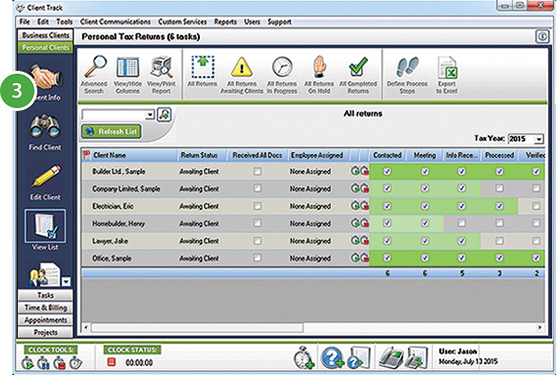Viewport: 558px width, 376px height.
Task: Open the Appointments section
Action: [x=46, y=320]
